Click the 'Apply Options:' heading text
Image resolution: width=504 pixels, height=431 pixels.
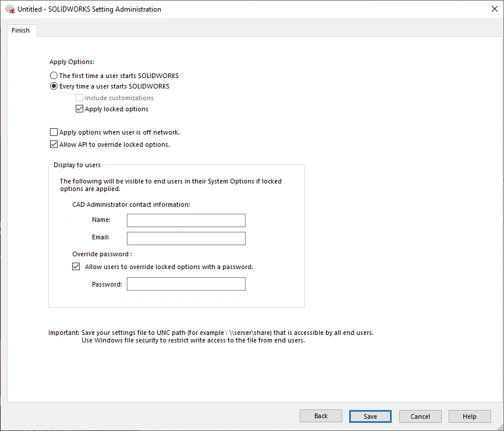click(x=72, y=62)
